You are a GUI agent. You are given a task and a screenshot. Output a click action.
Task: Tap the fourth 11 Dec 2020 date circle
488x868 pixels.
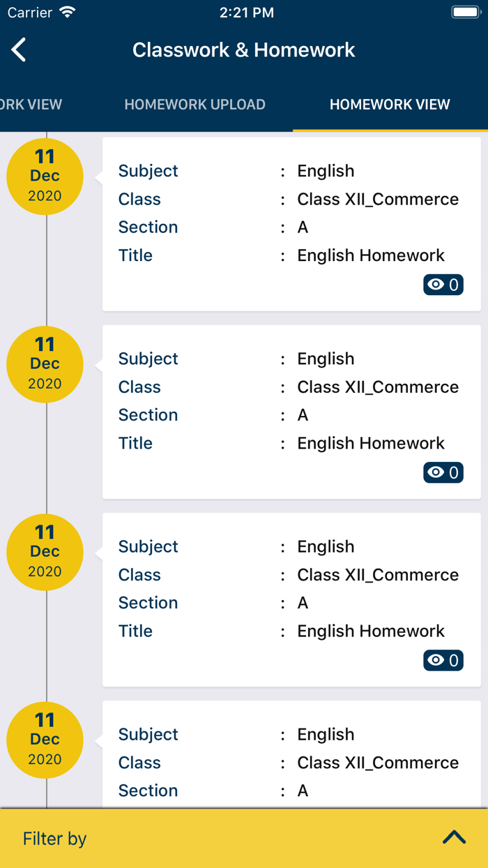pos(45,740)
